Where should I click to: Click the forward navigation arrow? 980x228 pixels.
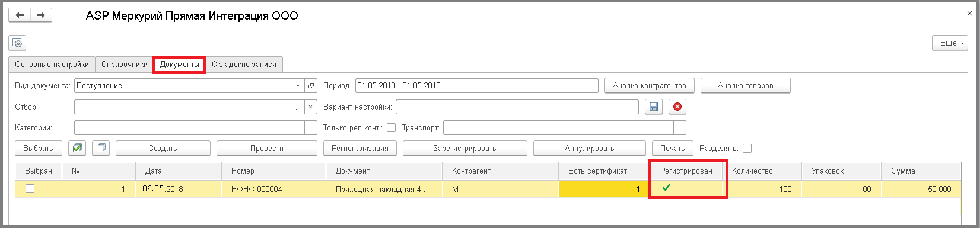[41, 15]
